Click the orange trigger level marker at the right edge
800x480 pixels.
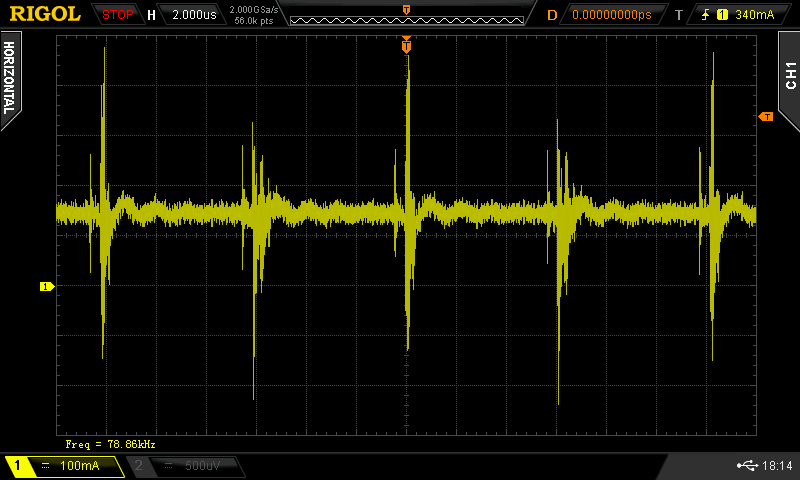(766, 117)
